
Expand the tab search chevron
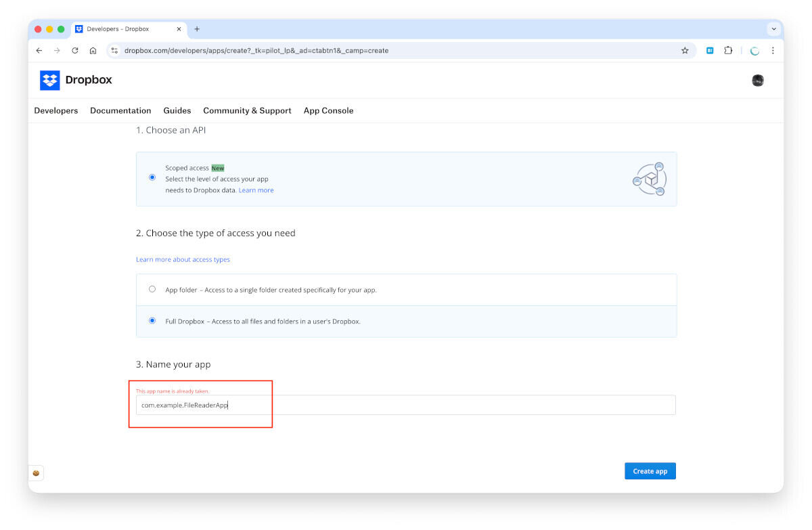click(774, 29)
